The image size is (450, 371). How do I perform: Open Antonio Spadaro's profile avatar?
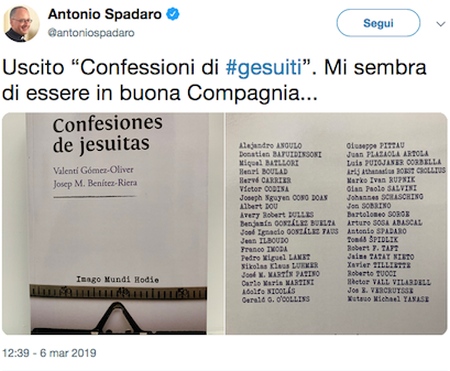21,23
